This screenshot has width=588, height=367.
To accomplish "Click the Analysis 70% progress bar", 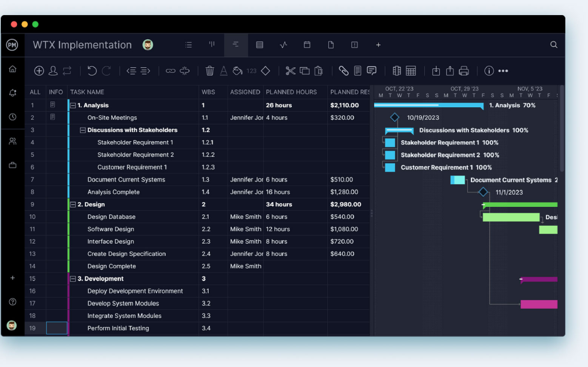I will pyautogui.click(x=428, y=106).
